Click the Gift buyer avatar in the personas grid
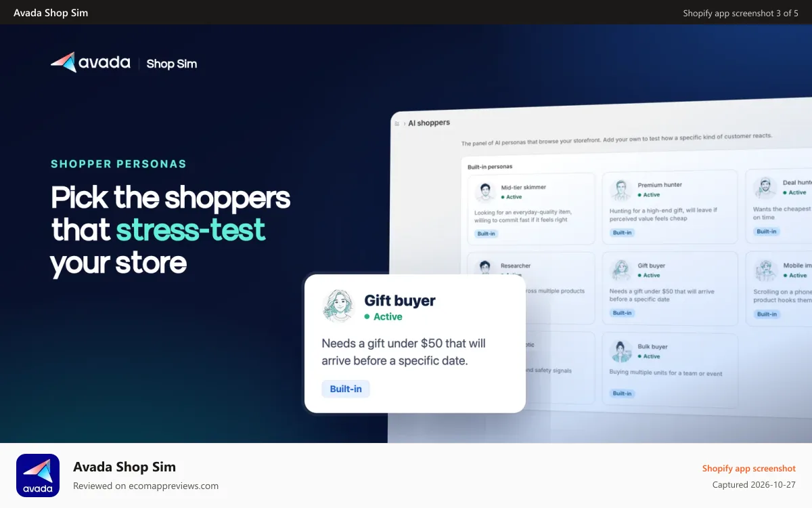This screenshot has height=508, width=812. [x=621, y=270]
